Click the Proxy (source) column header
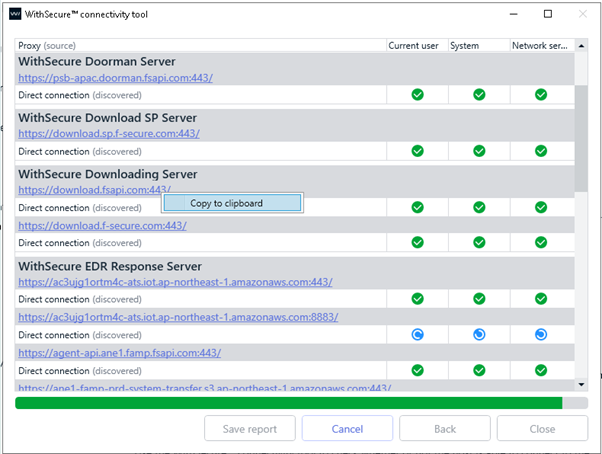602x454 pixels. (200, 46)
